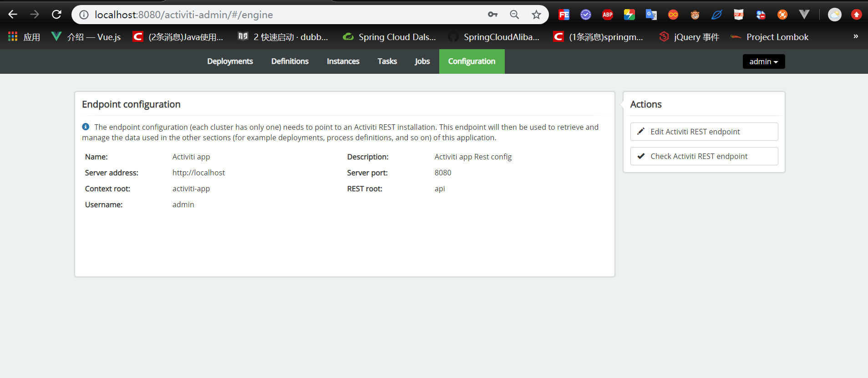868x378 pixels.
Task: Open the springmvc CSDN bookmark
Action: tap(599, 37)
